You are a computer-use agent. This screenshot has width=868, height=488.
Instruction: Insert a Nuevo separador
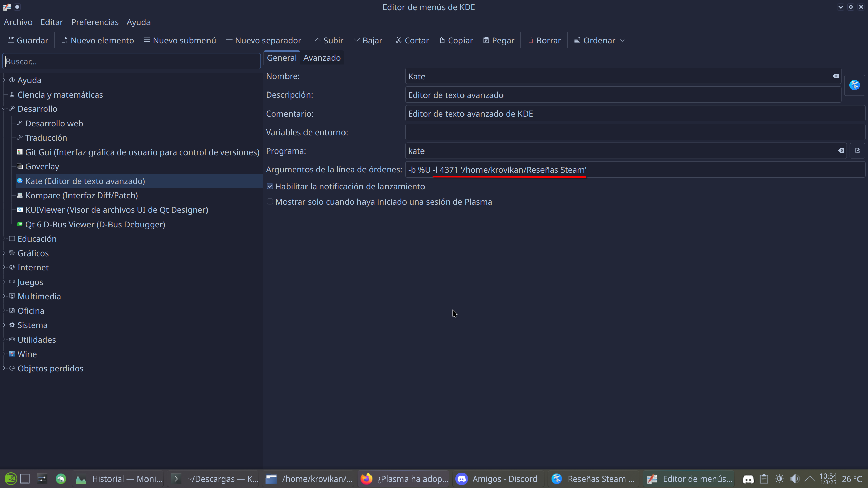click(x=263, y=40)
